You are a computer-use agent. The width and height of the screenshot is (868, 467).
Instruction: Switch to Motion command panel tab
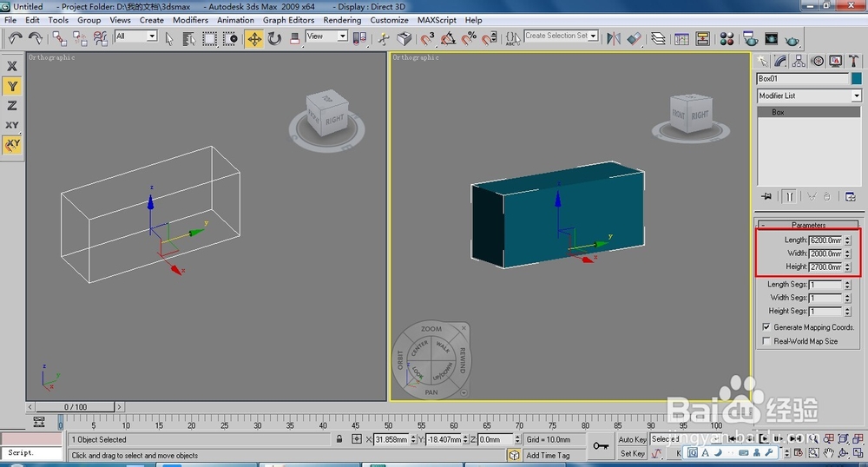click(817, 61)
